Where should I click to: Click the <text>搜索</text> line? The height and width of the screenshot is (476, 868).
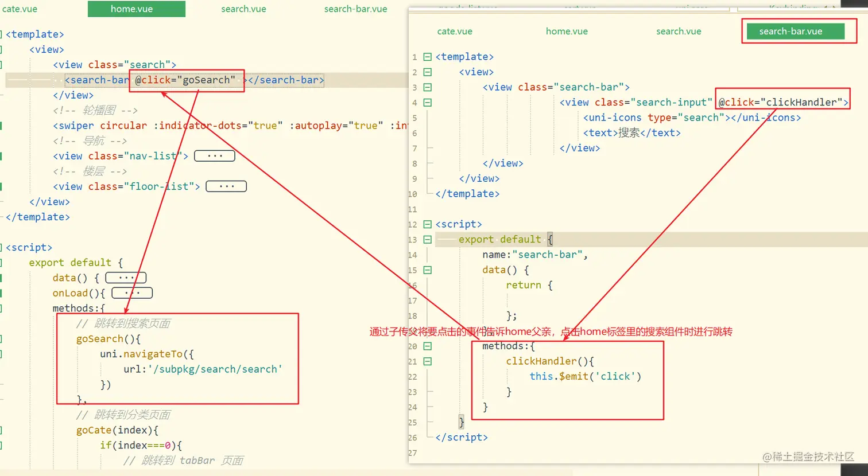pyautogui.click(x=632, y=133)
